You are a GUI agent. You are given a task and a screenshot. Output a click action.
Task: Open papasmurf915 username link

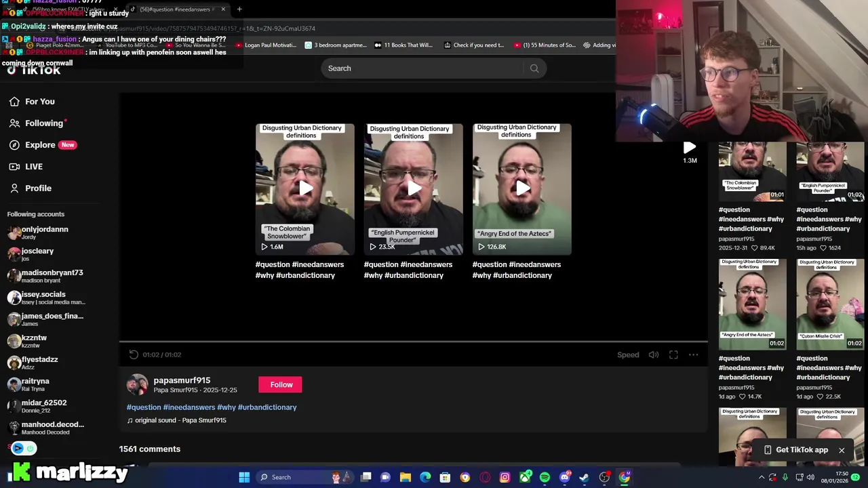click(x=182, y=380)
